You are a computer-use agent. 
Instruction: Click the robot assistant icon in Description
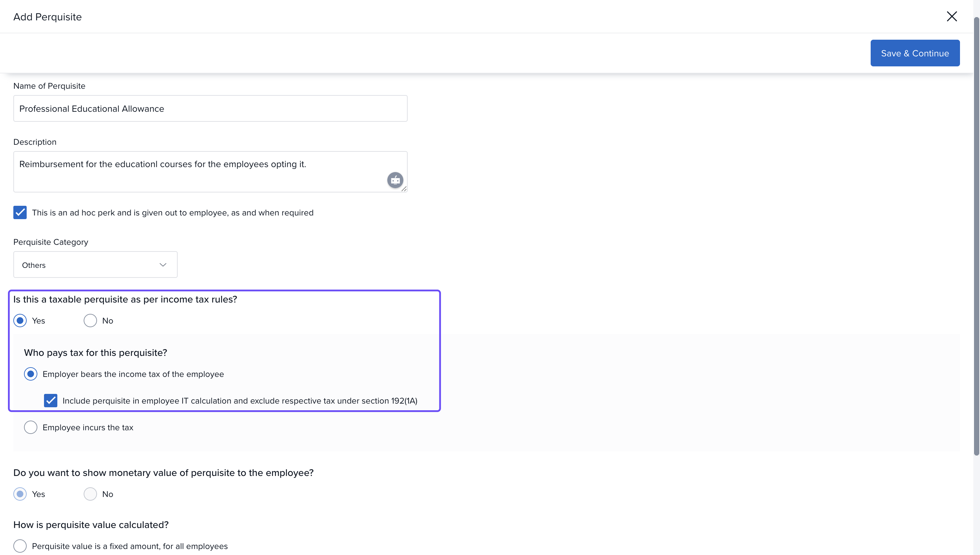pyautogui.click(x=395, y=180)
